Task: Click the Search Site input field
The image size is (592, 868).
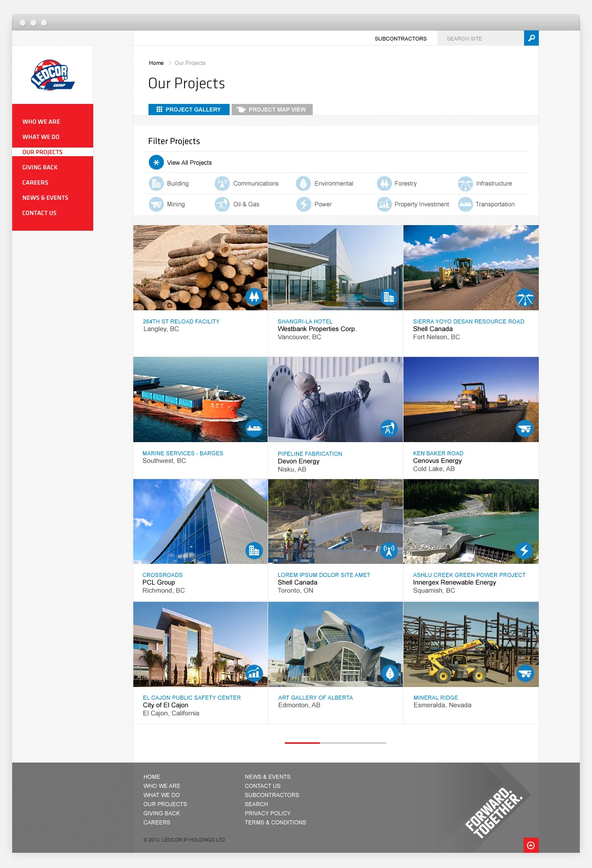Action: point(480,39)
